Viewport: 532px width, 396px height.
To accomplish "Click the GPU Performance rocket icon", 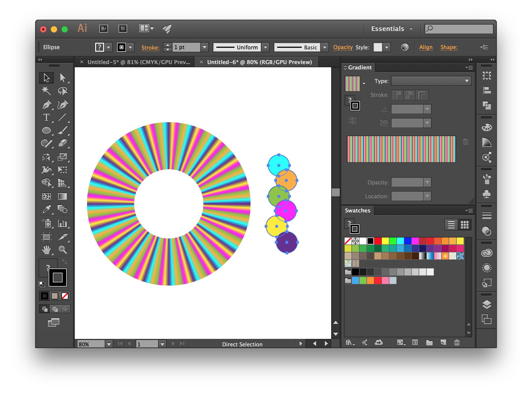I will coord(167,29).
